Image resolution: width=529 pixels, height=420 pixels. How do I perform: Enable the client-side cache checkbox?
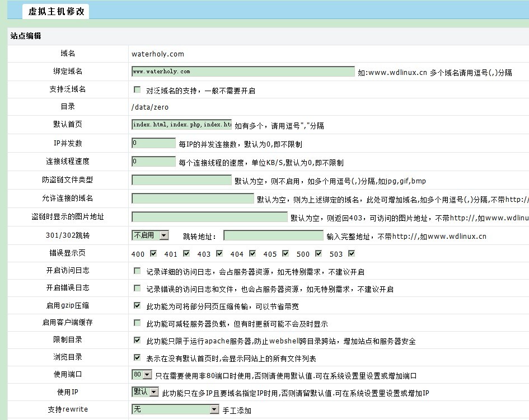coord(137,323)
